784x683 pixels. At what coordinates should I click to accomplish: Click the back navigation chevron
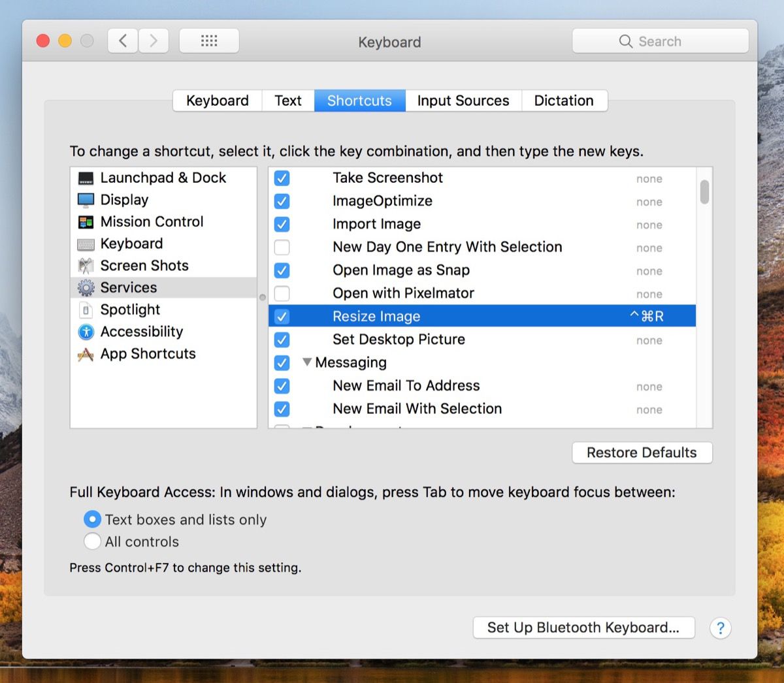[x=122, y=40]
